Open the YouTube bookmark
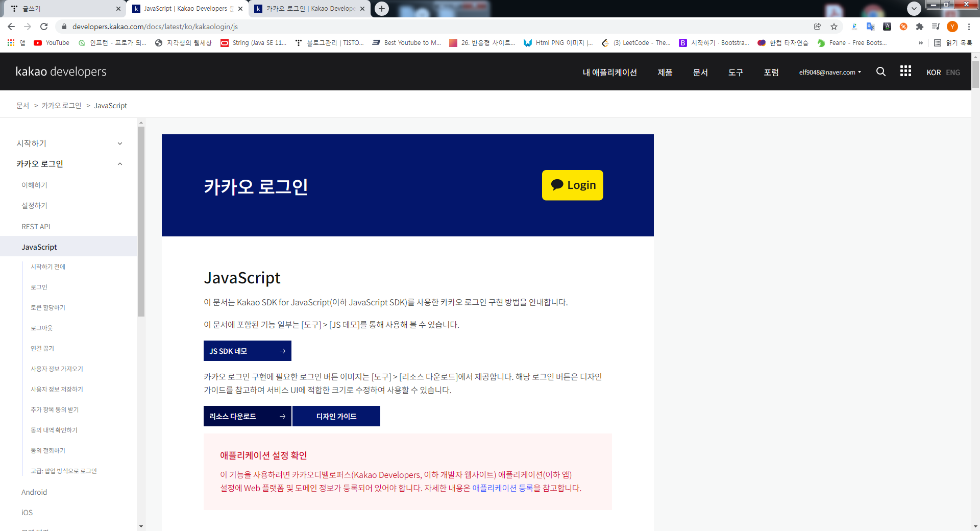The height and width of the screenshot is (531, 980). (52, 43)
